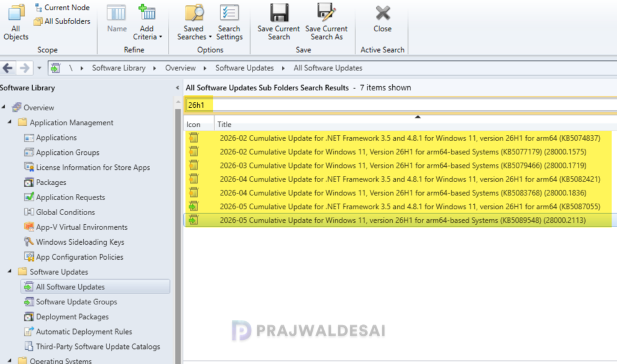Open Automatic Deployment Rules node
This screenshot has width=617, height=364.
pos(78,331)
